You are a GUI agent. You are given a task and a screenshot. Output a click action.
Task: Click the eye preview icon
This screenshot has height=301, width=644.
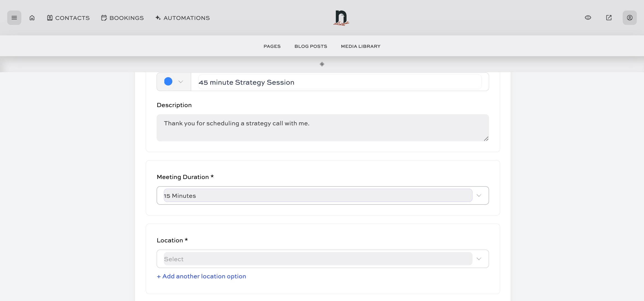(588, 18)
